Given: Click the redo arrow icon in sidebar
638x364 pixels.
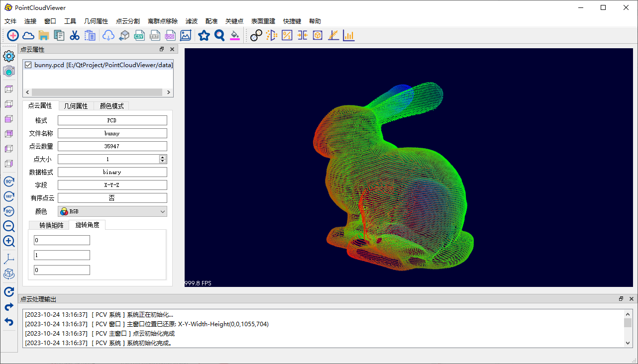Looking at the screenshot, I should 9,307.
